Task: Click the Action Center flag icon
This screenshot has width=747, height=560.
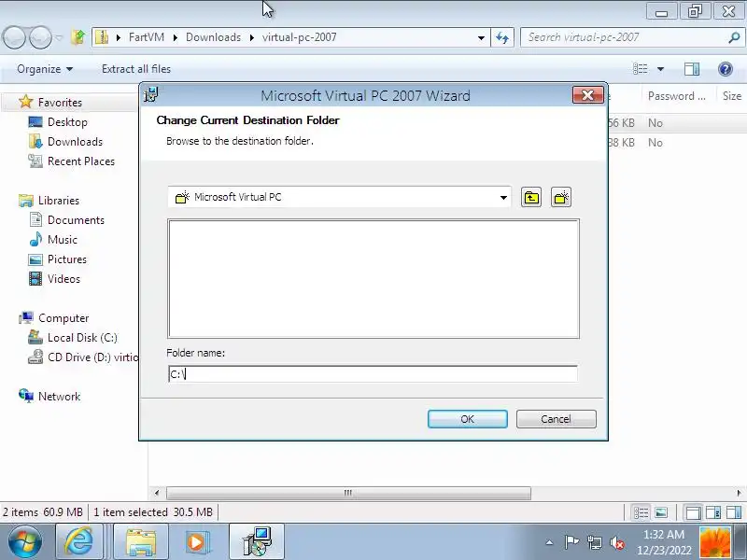Action: click(x=571, y=542)
